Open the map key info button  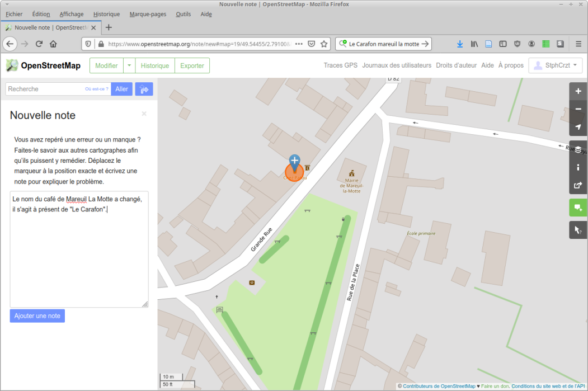pyautogui.click(x=578, y=167)
